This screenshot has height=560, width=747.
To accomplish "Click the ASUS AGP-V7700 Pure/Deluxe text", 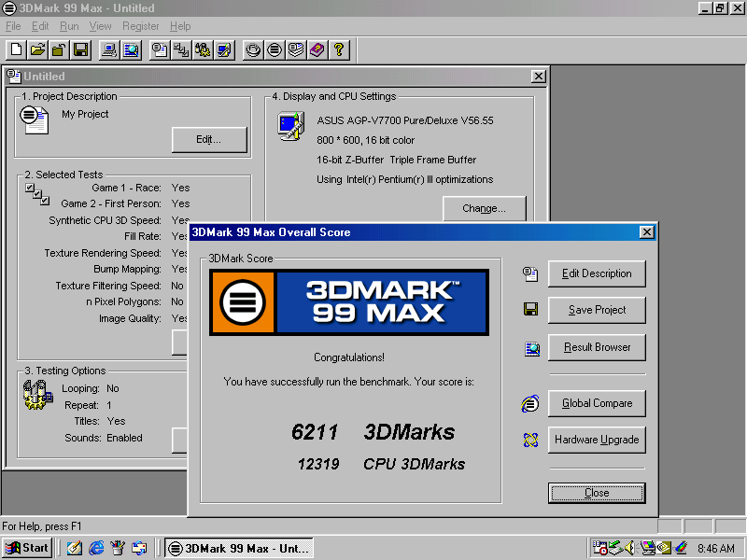I will click(x=405, y=120).
